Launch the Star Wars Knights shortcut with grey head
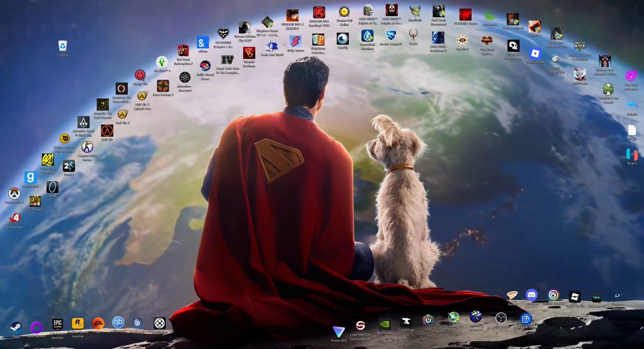 368,10
